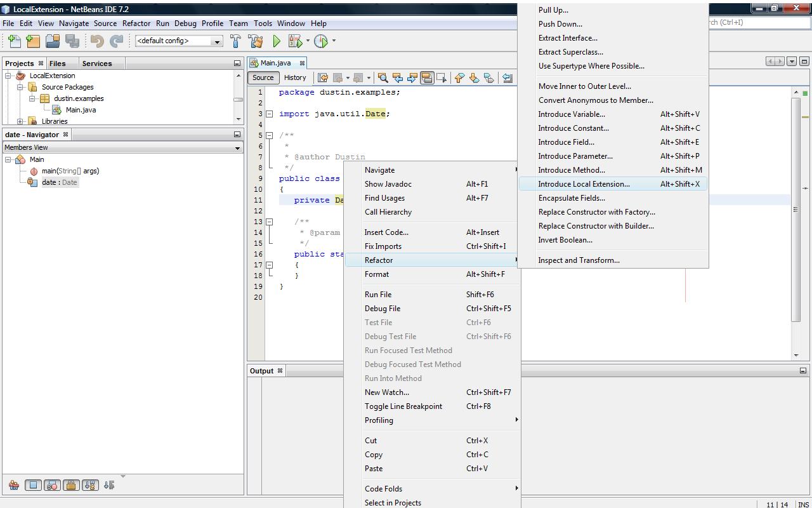
Task: Click the New Project toolbar icon
Action: [x=33, y=41]
